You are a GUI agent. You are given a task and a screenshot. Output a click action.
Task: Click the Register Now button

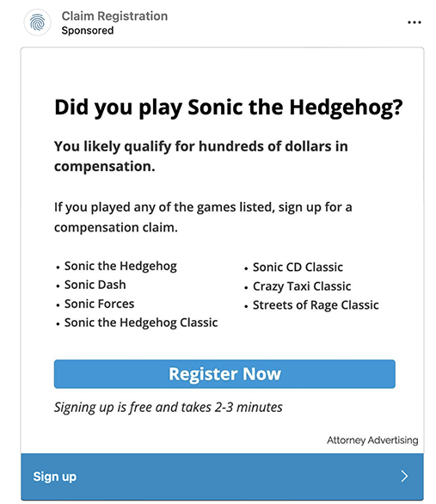click(x=224, y=374)
